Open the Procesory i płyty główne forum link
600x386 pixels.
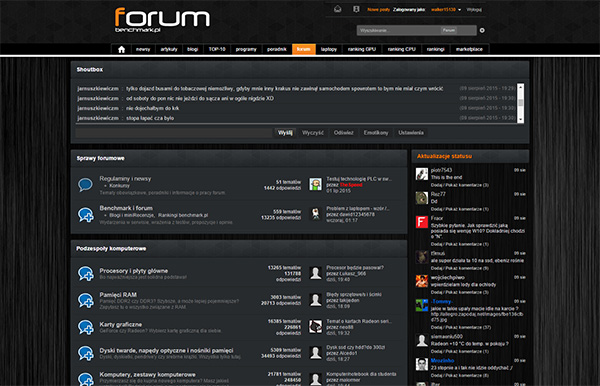pos(134,271)
